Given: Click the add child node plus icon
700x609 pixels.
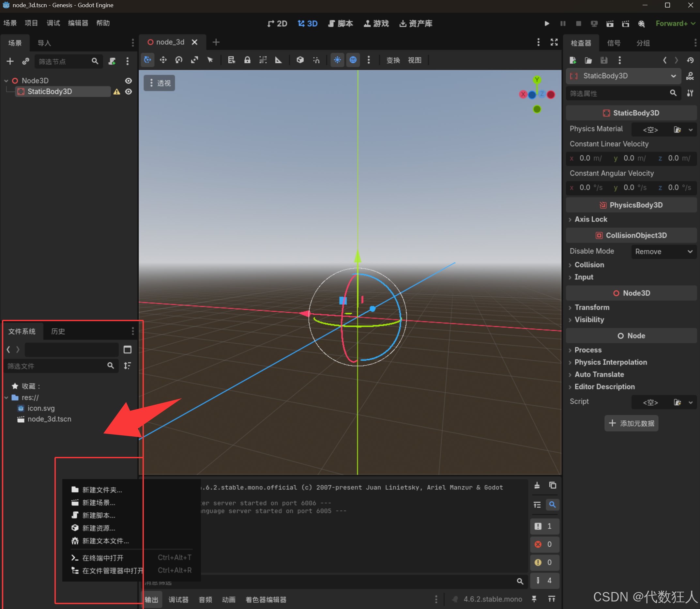Looking at the screenshot, I should pos(10,61).
